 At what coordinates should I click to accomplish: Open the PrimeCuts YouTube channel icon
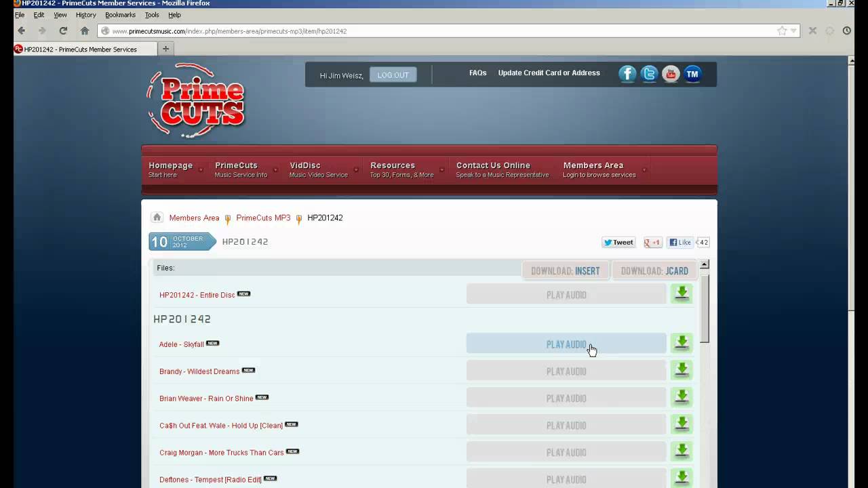point(671,74)
